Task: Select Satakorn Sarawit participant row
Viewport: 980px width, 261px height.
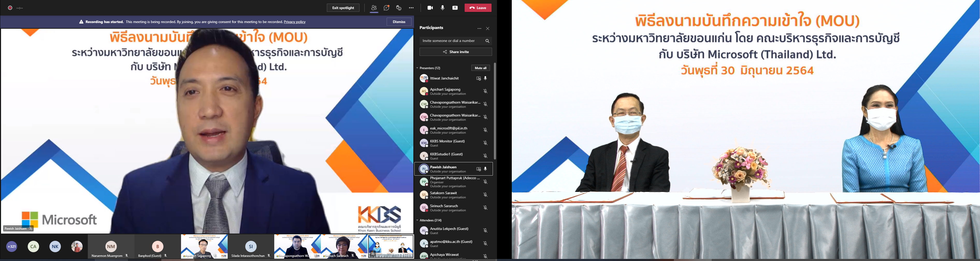Action: 453,195
